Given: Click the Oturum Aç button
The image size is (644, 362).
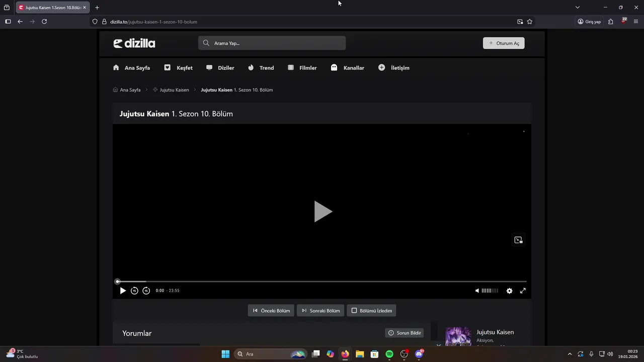Looking at the screenshot, I should [x=504, y=43].
